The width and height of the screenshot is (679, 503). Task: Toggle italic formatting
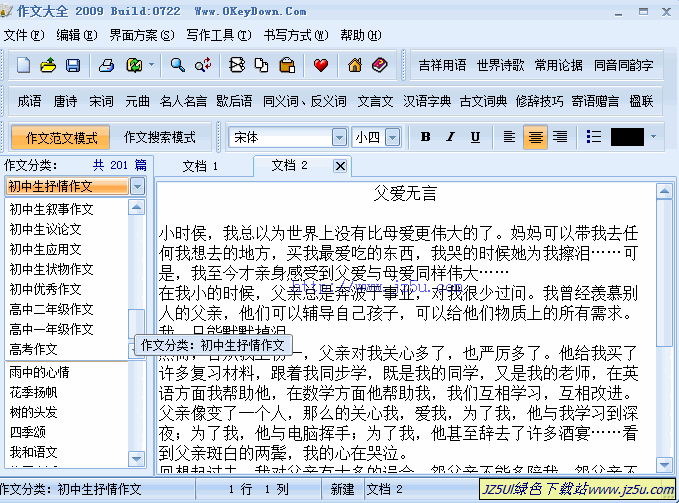(450, 137)
